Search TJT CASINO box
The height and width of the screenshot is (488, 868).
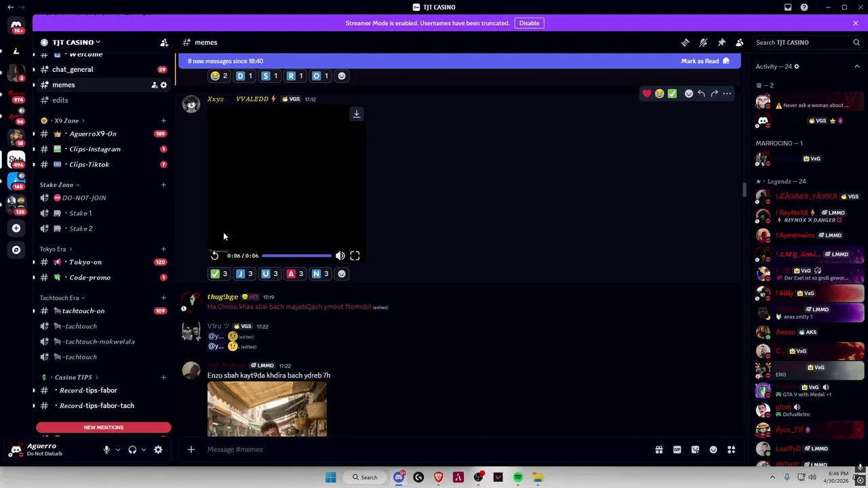point(807,42)
